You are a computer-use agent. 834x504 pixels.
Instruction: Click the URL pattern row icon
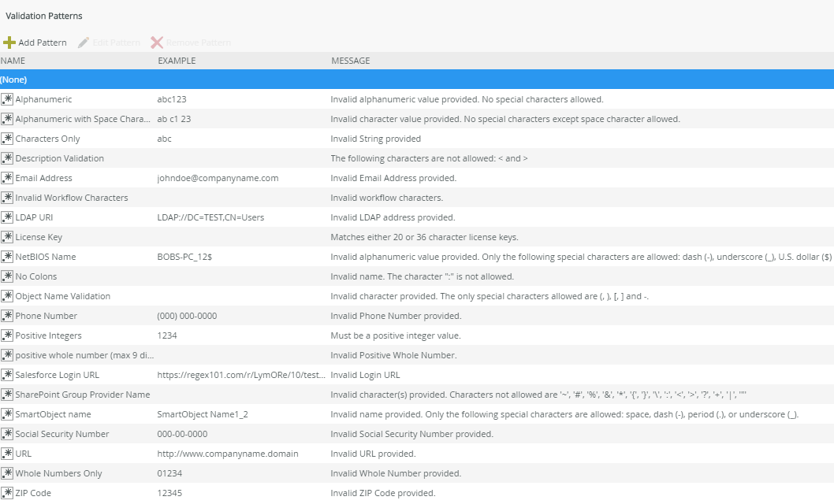point(7,454)
